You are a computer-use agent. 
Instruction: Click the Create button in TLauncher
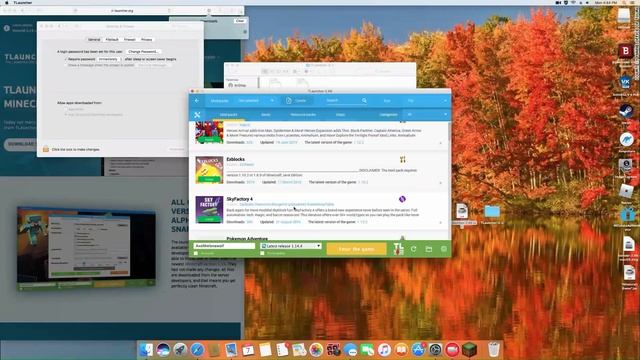pos(296,100)
